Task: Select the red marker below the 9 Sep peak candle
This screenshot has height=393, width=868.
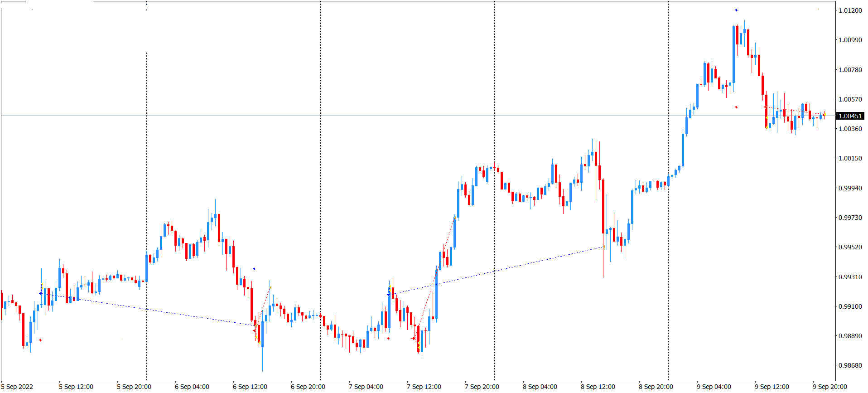Action: [x=736, y=107]
